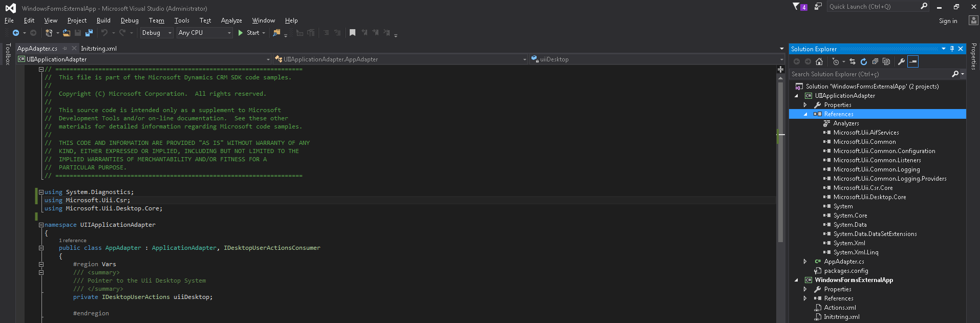Image resolution: width=980 pixels, height=323 pixels.
Task: Open the Any CPU platform dropdown
Action: coord(205,33)
